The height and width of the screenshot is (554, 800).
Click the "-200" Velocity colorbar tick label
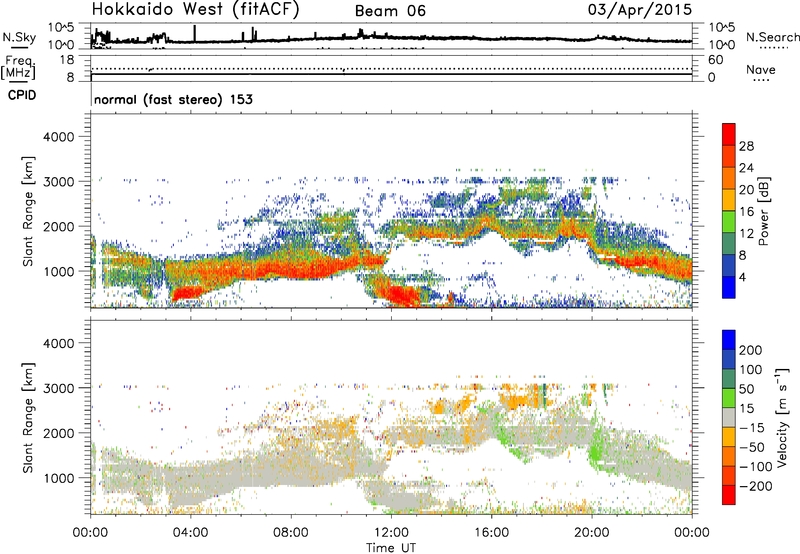tap(755, 486)
